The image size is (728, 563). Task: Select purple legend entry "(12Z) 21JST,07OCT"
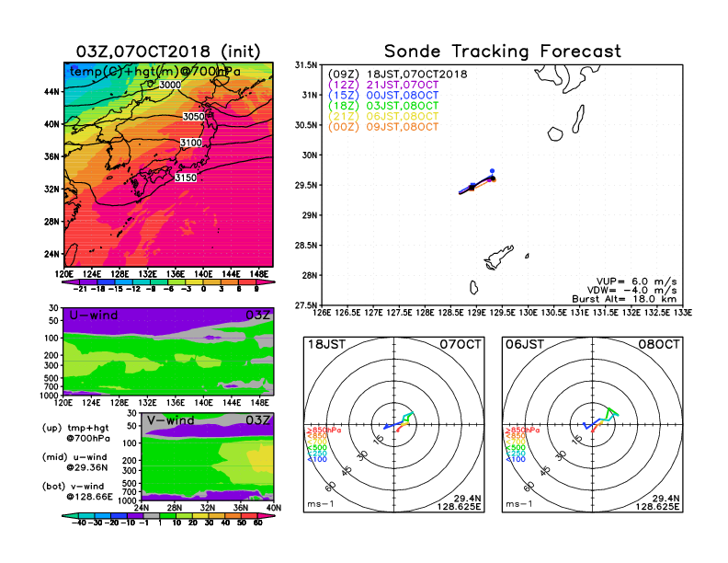click(383, 85)
